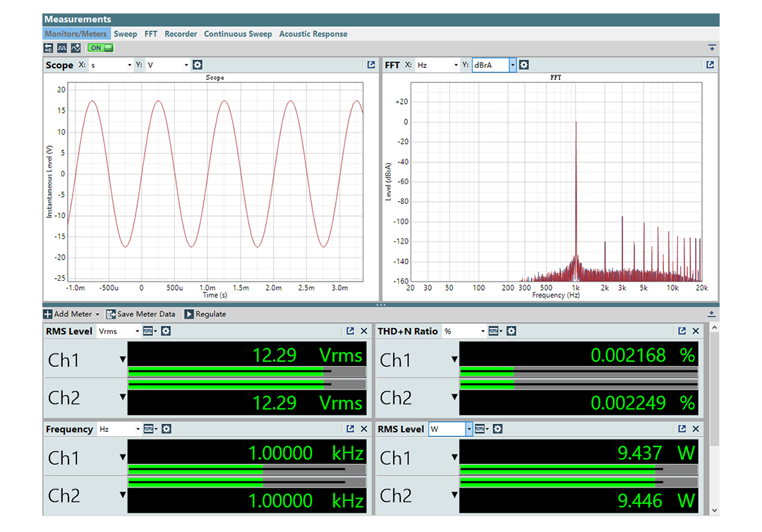Open the Scope X-axis unit dropdown
Viewport: 762px width, 532px height.
129,65
